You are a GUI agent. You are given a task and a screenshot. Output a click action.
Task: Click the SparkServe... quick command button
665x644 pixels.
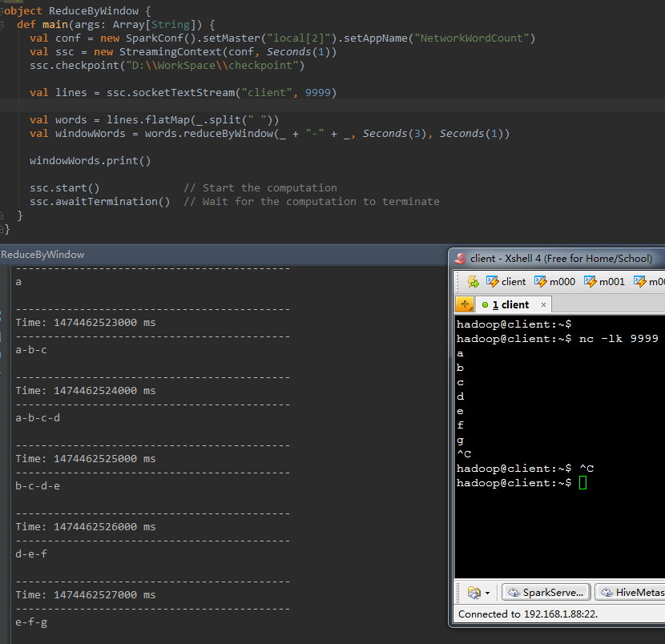pos(546,592)
